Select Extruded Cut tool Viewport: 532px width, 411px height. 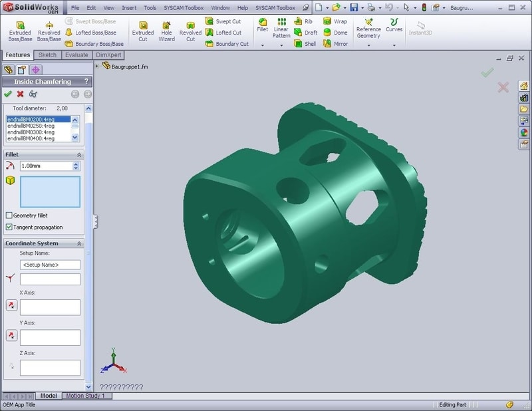[143, 31]
